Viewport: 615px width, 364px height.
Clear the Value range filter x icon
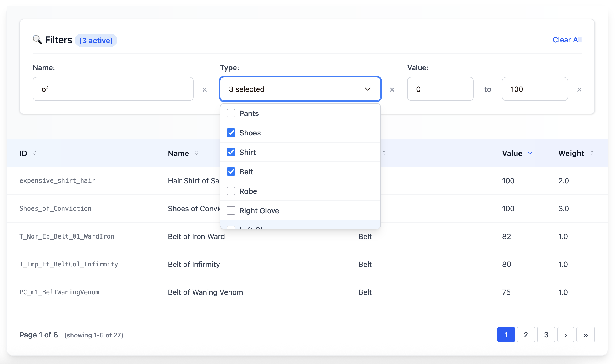[x=579, y=89]
